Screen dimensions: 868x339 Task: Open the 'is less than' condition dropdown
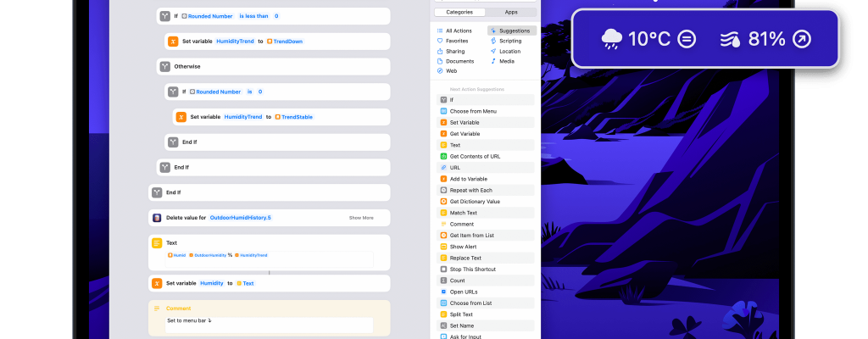257,16
